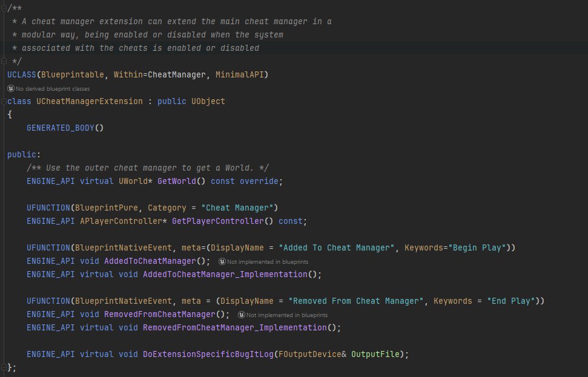This screenshot has width=588, height=377.
Task: Click the MinimalAPI specifier
Action: coord(240,74)
